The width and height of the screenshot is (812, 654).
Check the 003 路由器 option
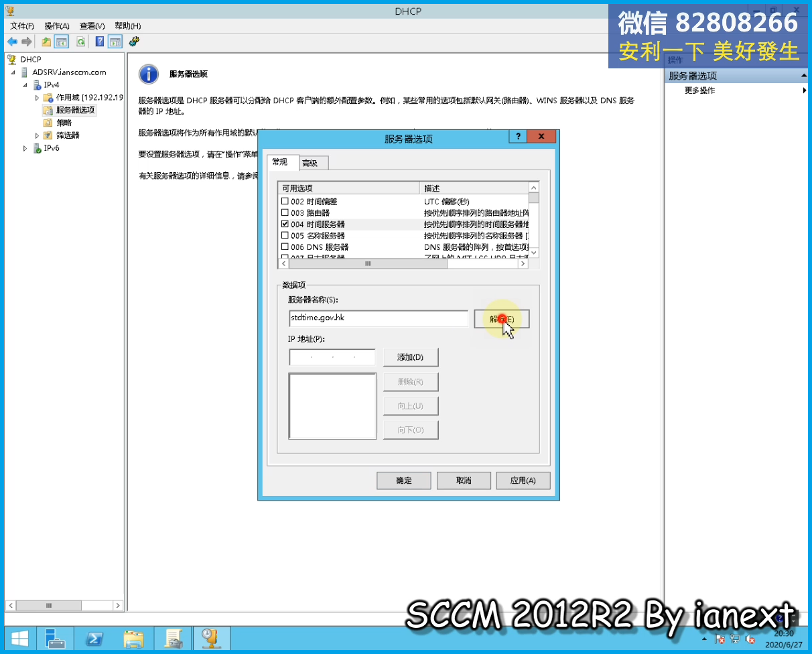point(285,212)
